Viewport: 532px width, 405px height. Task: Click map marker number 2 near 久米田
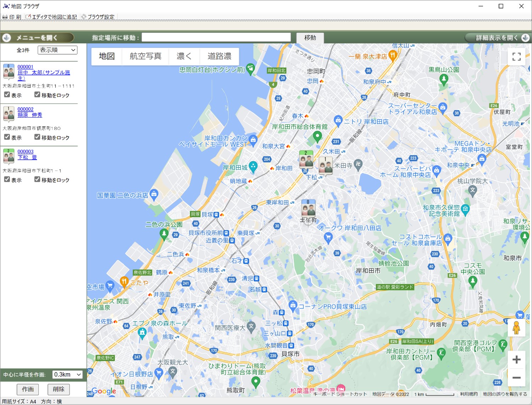click(306, 159)
